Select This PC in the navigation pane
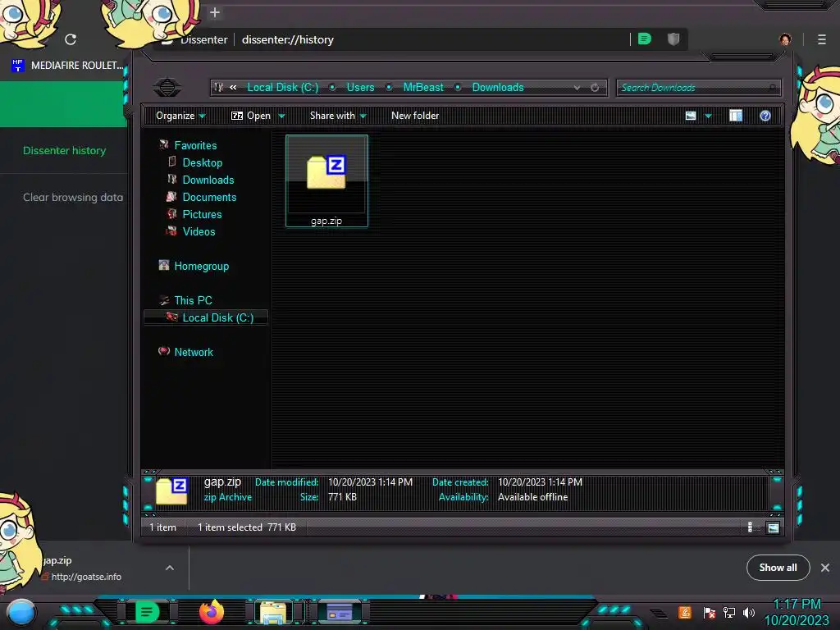The image size is (840, 630). [x=193, y=300]
